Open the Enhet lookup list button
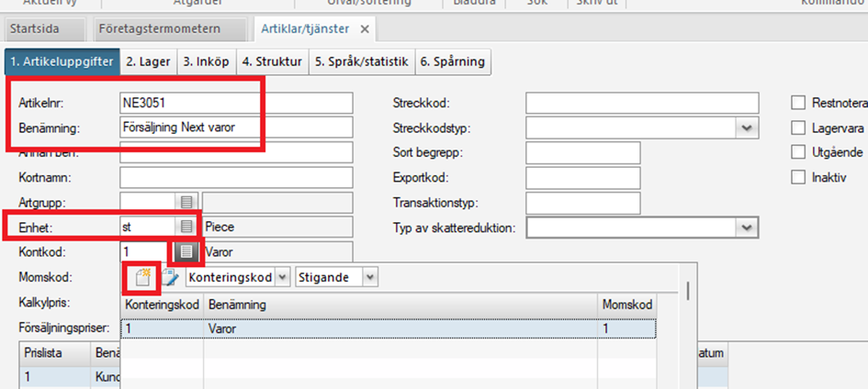 (x=186, y=226)
